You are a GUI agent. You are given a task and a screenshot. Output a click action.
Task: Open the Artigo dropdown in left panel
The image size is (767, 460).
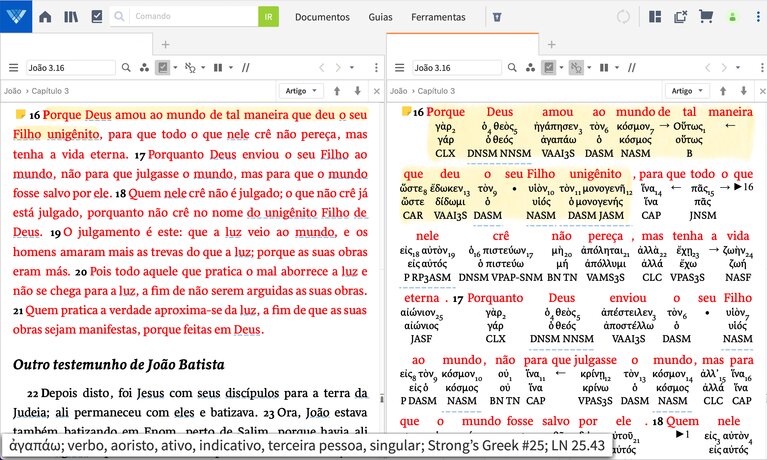[301, 91]
